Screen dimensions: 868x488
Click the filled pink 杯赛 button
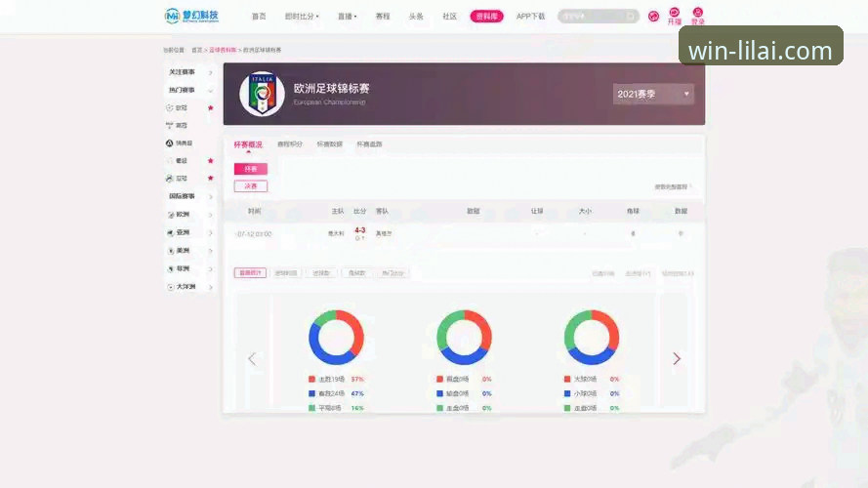point(251,169)
